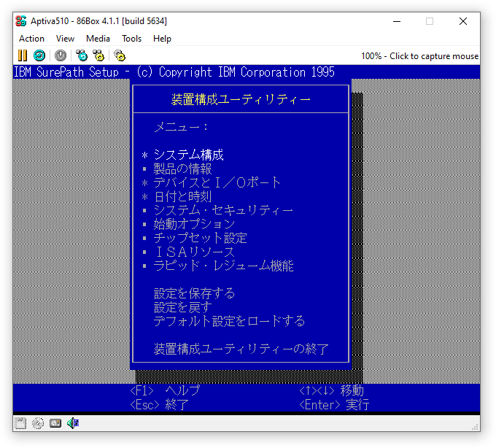This screenshot has width=496, height=448.
Task: Open the Media menu
Action: [x=98, y=39]
